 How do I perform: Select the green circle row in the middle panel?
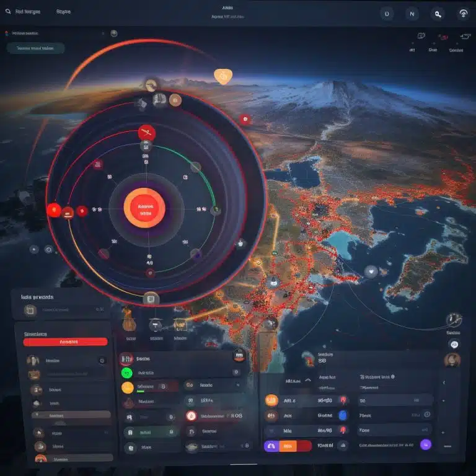[181, 372]
